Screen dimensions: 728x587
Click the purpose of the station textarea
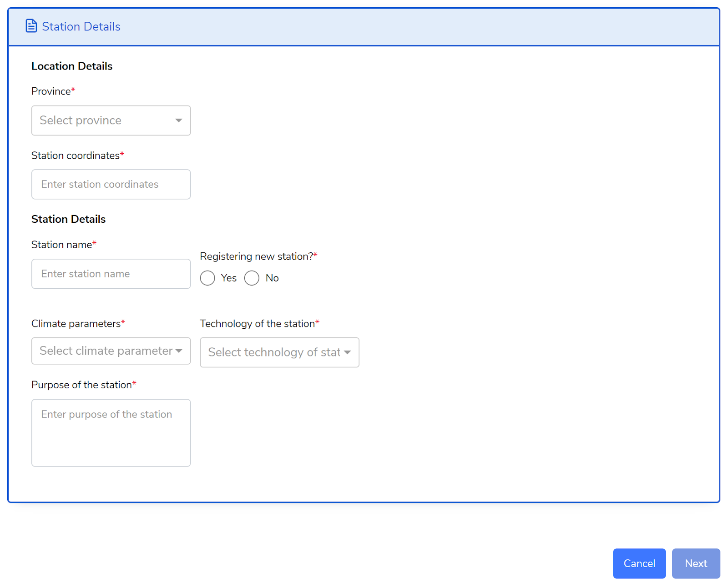[x=111, y=433]
